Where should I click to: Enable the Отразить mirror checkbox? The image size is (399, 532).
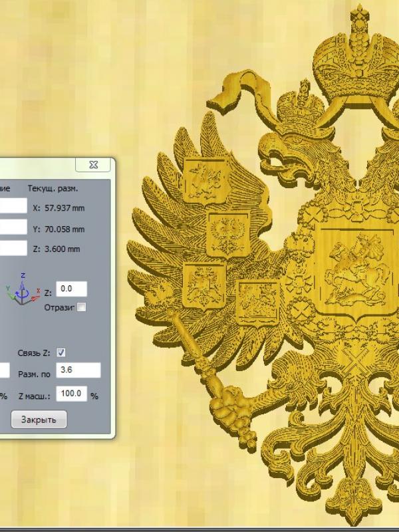(81, 307)
